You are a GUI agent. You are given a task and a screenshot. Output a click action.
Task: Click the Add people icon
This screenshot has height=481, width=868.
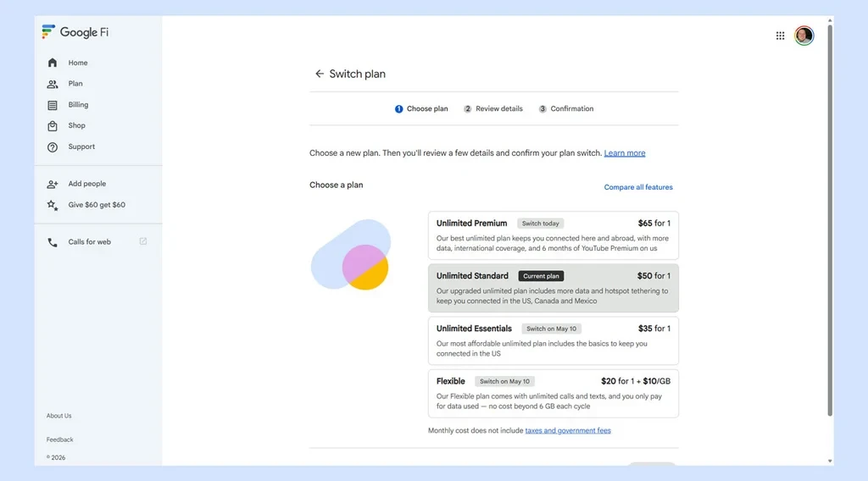click(52, 184)
